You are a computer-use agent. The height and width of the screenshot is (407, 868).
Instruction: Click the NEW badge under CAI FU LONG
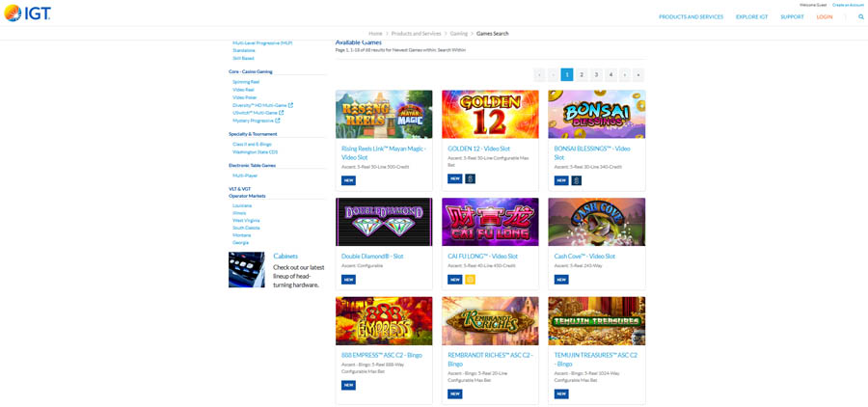coord(454,280)
